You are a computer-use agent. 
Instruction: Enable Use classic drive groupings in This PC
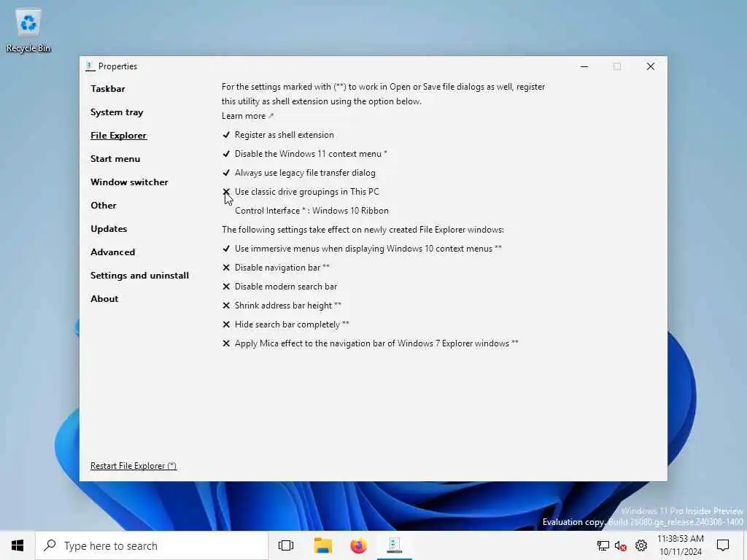click(301, 192)
